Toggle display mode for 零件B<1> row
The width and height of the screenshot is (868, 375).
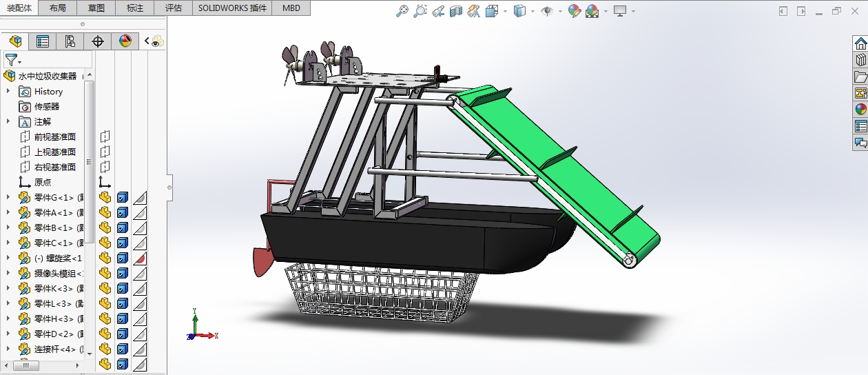point(123,227)
